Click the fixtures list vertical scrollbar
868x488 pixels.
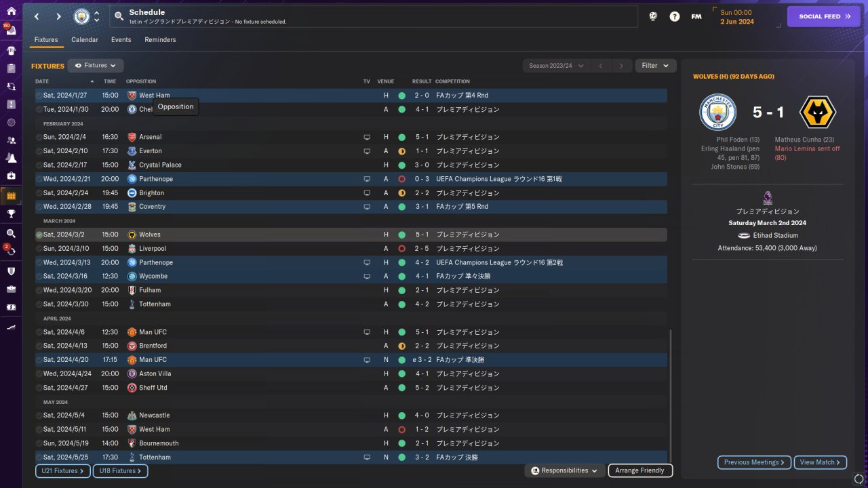click(x=671, y=396)
